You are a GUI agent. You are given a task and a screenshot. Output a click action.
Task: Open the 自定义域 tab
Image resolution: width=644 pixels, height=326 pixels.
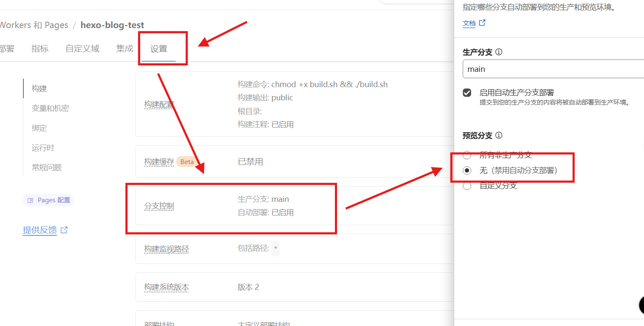82,49
